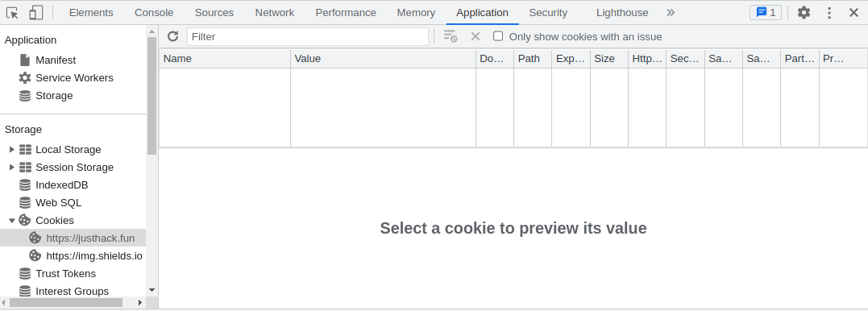The image size is (868, 311).
Task: Switch to the Network tab
Action: (x=275, y=13)
